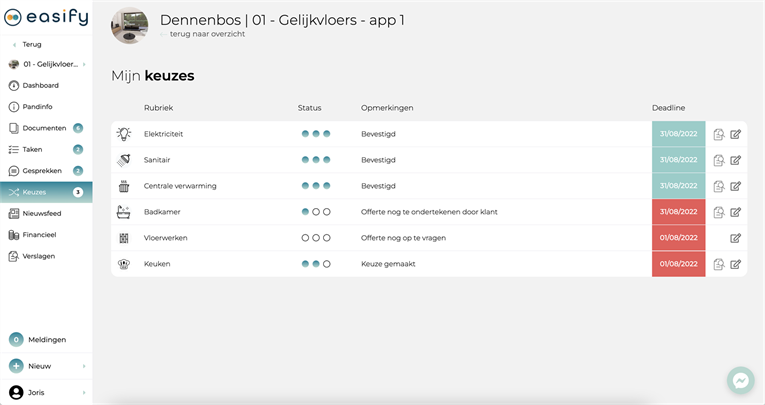The image size is (765, 405).
Task: Click the edit icon for Vloerwerken row
Action: pos(736,238)
